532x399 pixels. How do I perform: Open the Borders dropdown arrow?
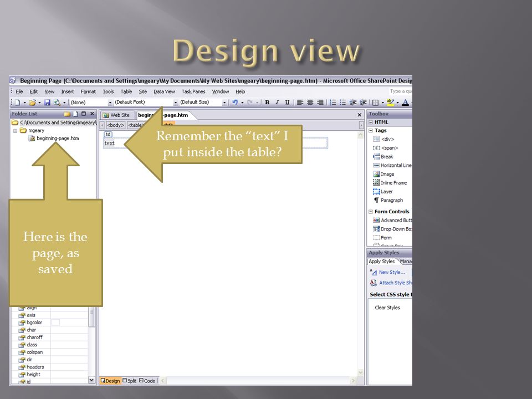[383, 103]
